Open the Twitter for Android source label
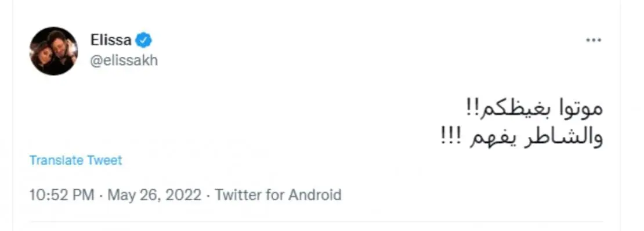Viewport: 644px width, 231px height. (278, 194)
